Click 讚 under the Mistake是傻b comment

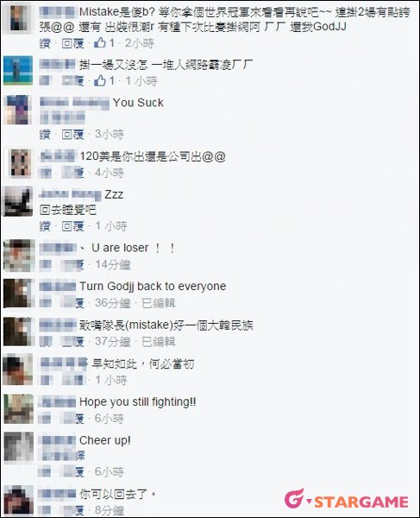point(45,43)
